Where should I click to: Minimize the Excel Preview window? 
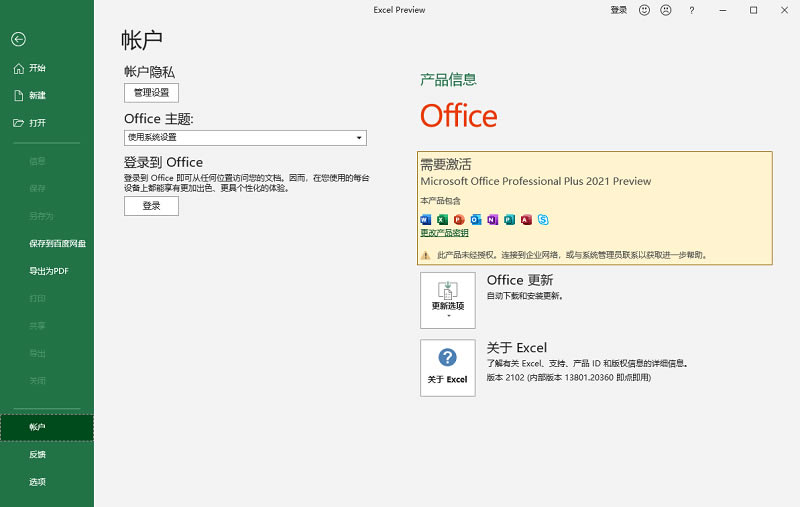(722, 10)
